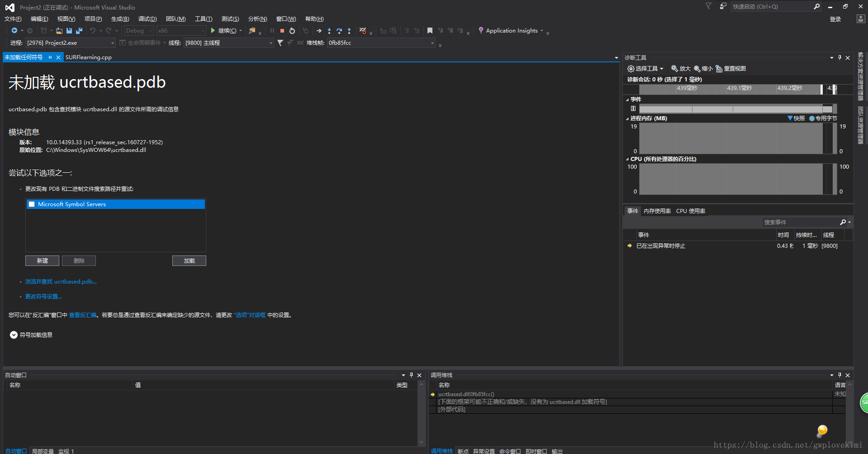Toggle auto-hide pin on 诊断工具 panel
Viewport: 868px width, 454px height.
click(x=840, y=58)
